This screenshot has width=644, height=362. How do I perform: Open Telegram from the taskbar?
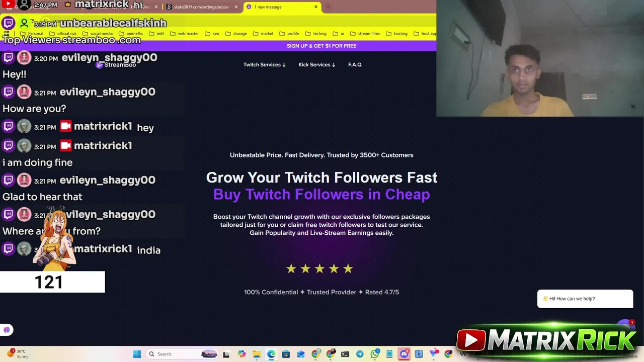[360, 354]
